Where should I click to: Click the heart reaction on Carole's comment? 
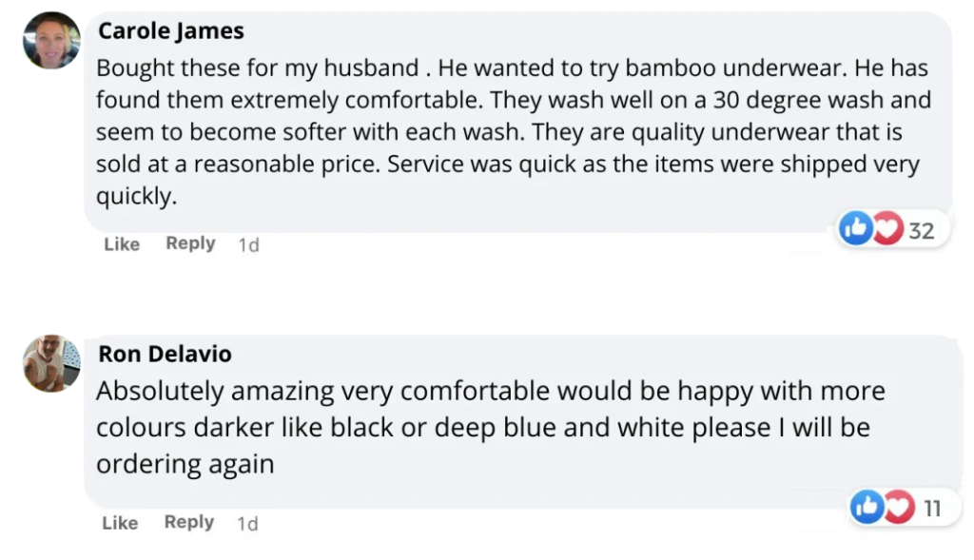[886, 229]
